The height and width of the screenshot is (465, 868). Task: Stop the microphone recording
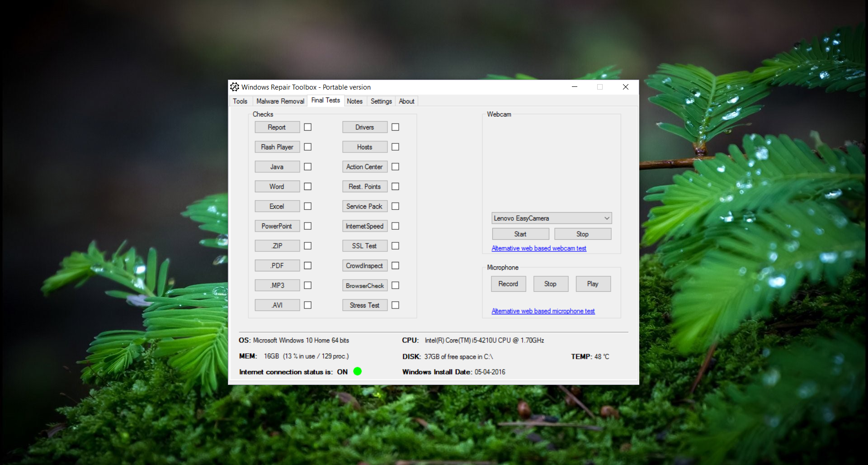(550, 284)
